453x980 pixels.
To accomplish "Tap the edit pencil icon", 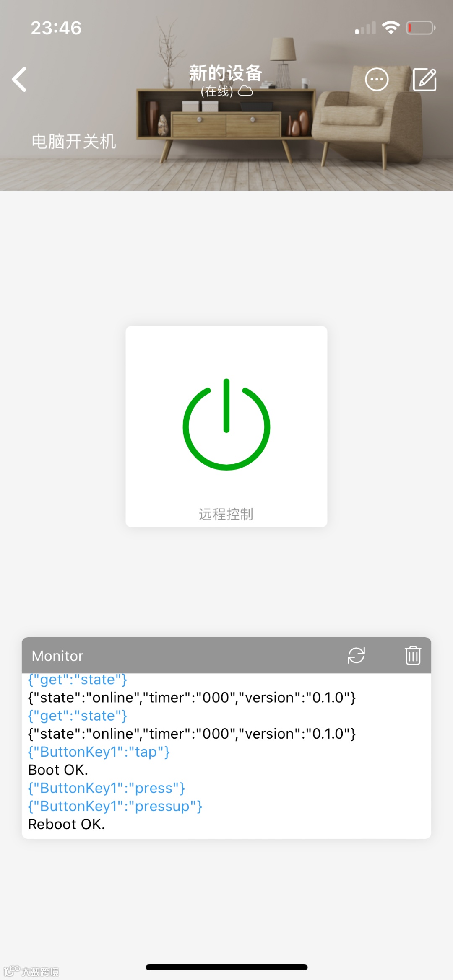I will pyautogui.click(x=424, y=79).
